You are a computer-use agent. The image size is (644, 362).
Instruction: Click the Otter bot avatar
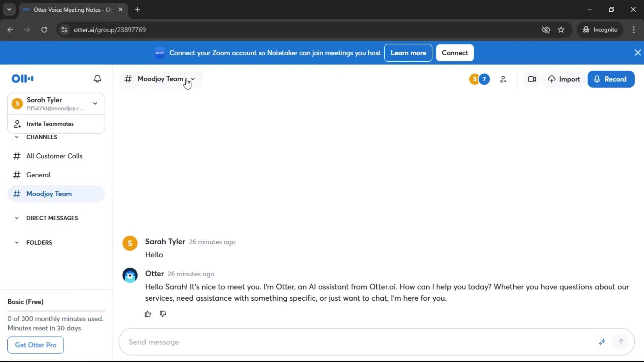coord(130,276)
